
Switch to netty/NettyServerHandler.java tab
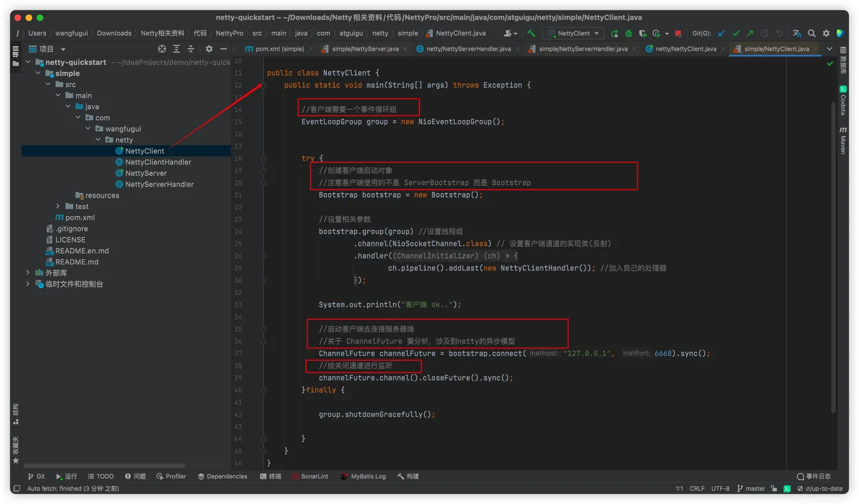pyautogui.click(x=468, y=48)
